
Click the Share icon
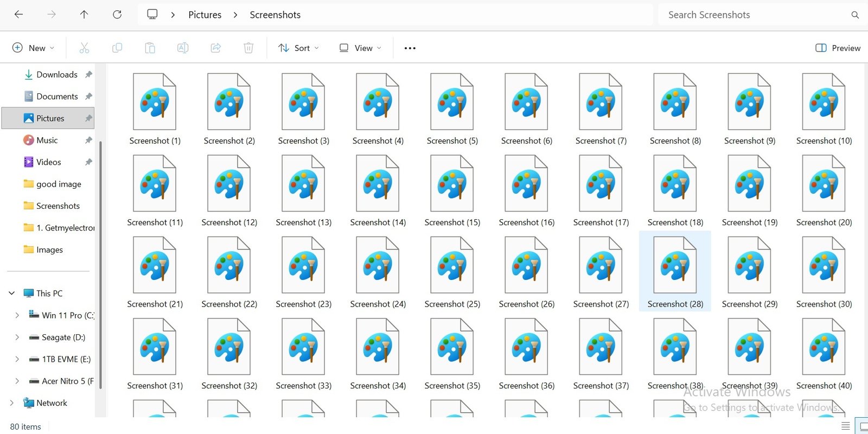[216, 48]
